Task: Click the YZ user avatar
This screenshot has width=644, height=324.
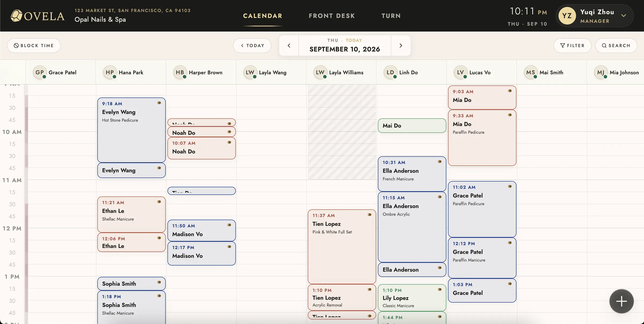Action: [567, 16]
